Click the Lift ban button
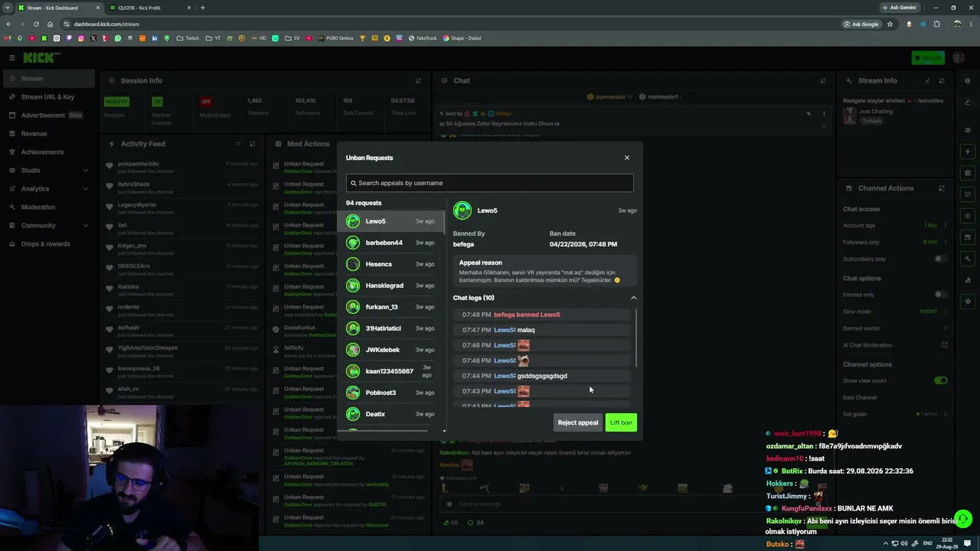 (621, 422)
